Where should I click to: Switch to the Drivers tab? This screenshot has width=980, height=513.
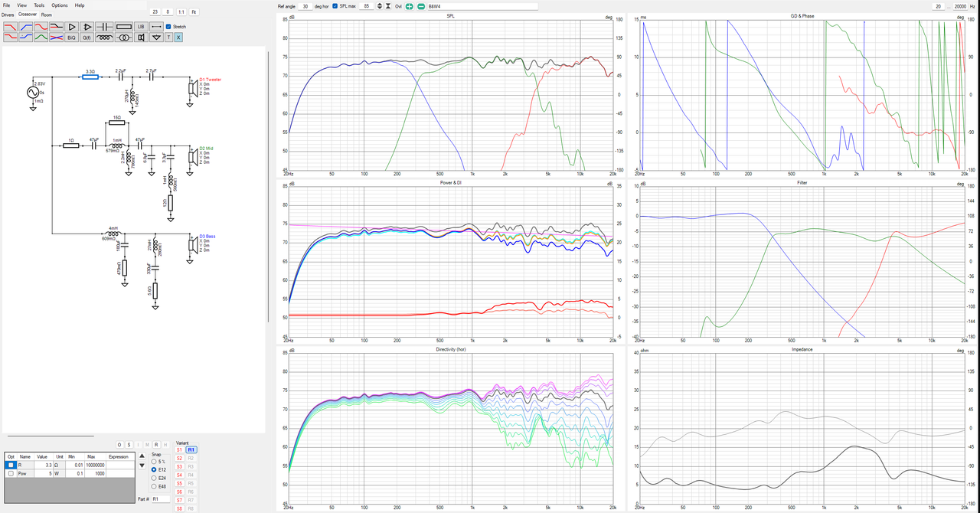click(x=8, y=15)
